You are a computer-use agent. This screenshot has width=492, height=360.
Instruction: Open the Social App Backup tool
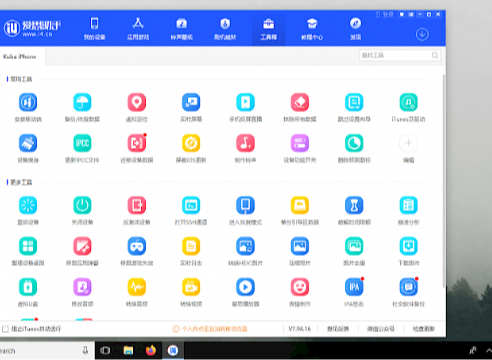(x=408, y=287)
